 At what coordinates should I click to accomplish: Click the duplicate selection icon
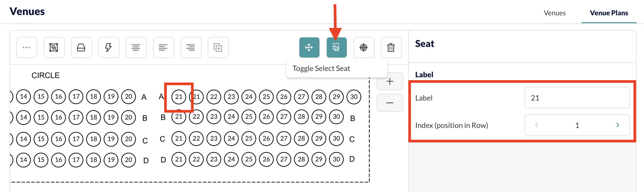tap(218, 47)
